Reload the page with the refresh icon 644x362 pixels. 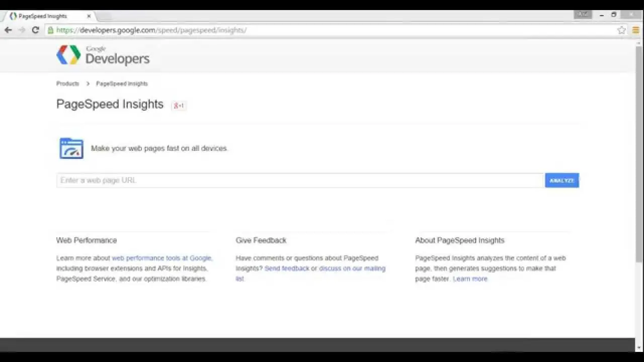click(x=35, y=30)
